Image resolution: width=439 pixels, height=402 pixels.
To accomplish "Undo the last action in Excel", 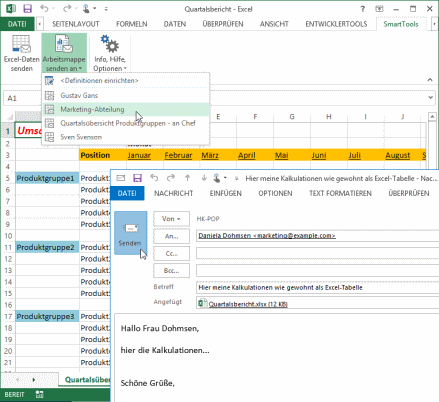I will click(44, 9).
